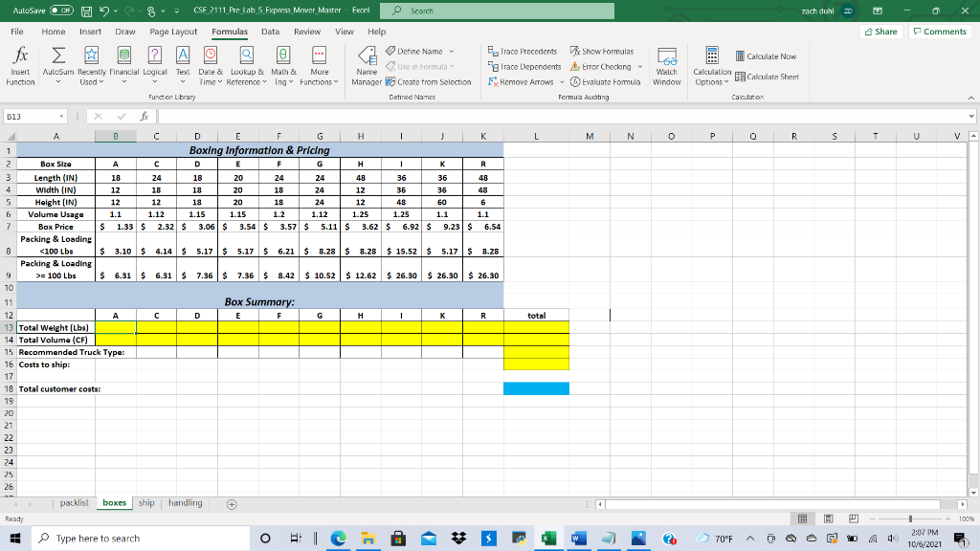Click Trace Precedents in Formula Auditing
The height and width of the screenshot is (551, 980).
tap(523, 52)
